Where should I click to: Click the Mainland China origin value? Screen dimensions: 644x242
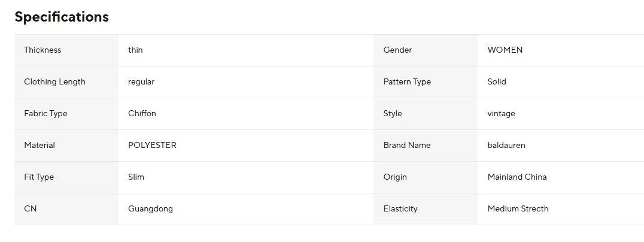tap(517, 177)
